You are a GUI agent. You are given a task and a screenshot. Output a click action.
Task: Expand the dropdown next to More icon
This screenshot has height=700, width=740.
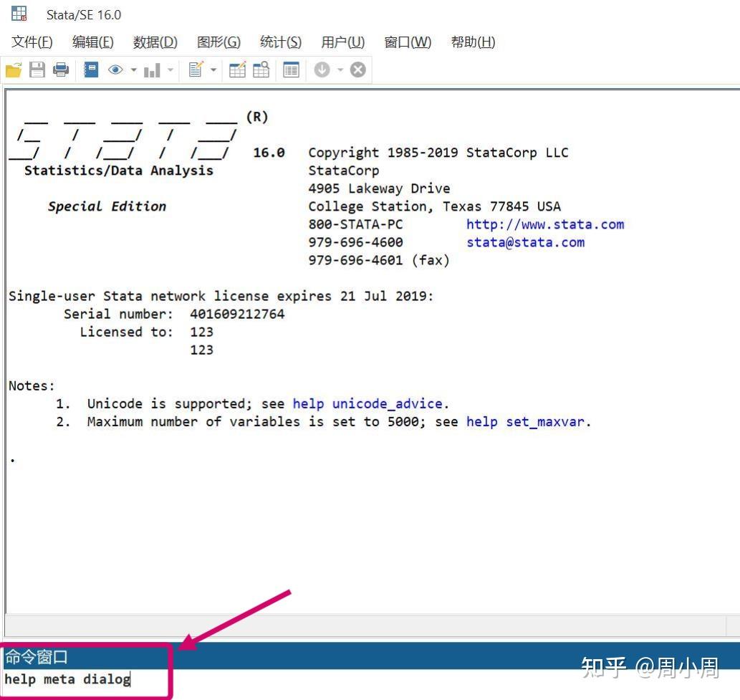[x=340, y=70]
